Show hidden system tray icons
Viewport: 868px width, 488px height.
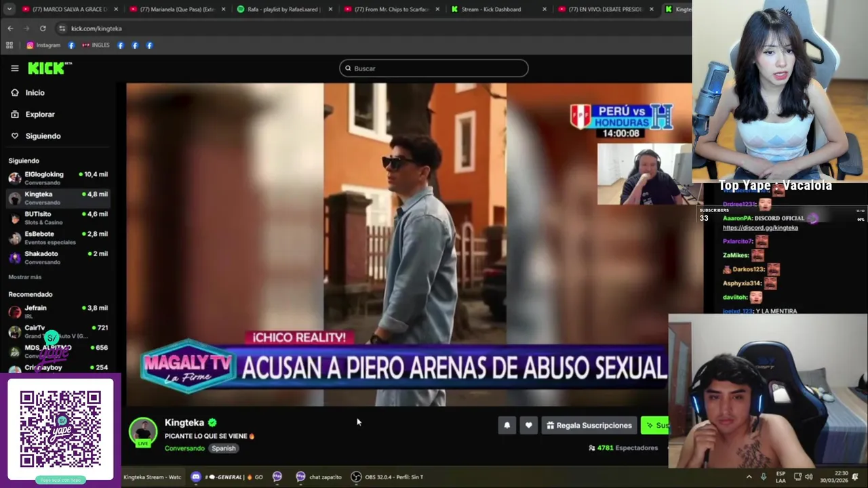point(749,477)
